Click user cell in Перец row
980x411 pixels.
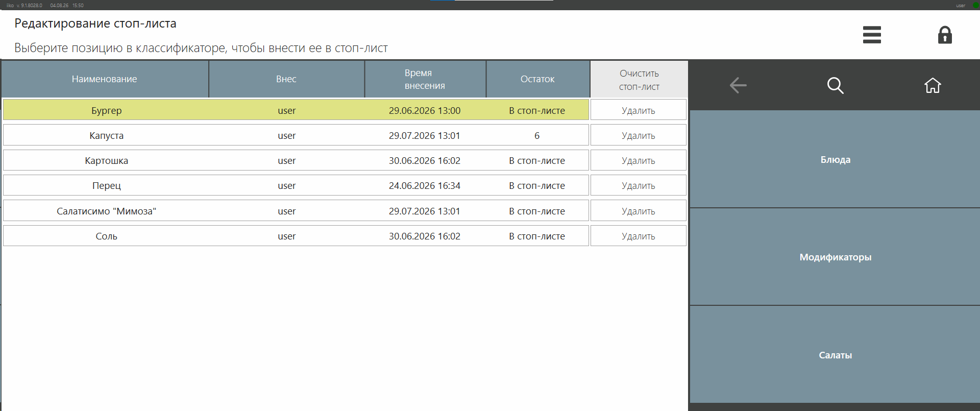pos(287,185)
